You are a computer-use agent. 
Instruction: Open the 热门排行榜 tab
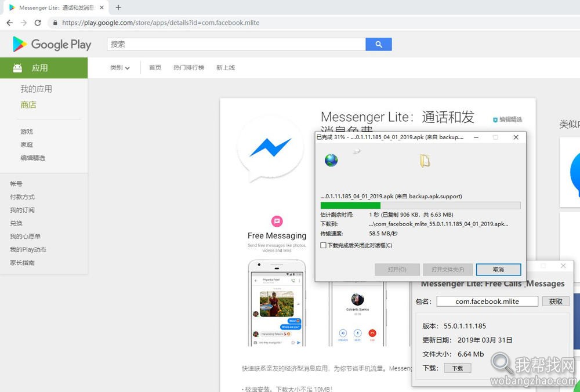coord(188,68)
